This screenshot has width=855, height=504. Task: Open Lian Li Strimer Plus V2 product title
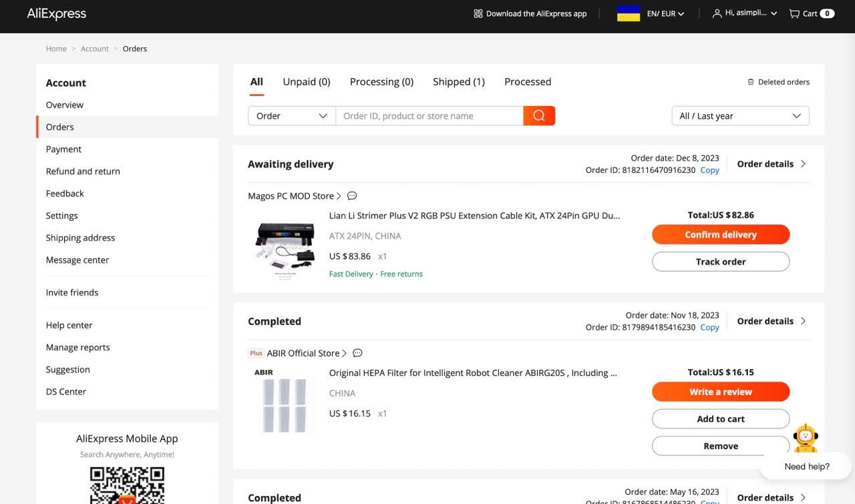coord(474,216)
